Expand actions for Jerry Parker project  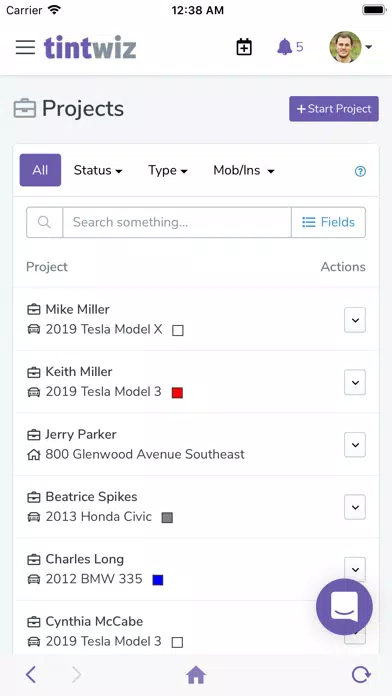click(x=355, y=445)
